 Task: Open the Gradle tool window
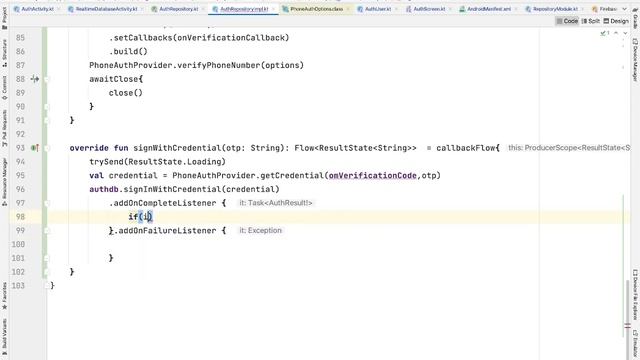636,19
